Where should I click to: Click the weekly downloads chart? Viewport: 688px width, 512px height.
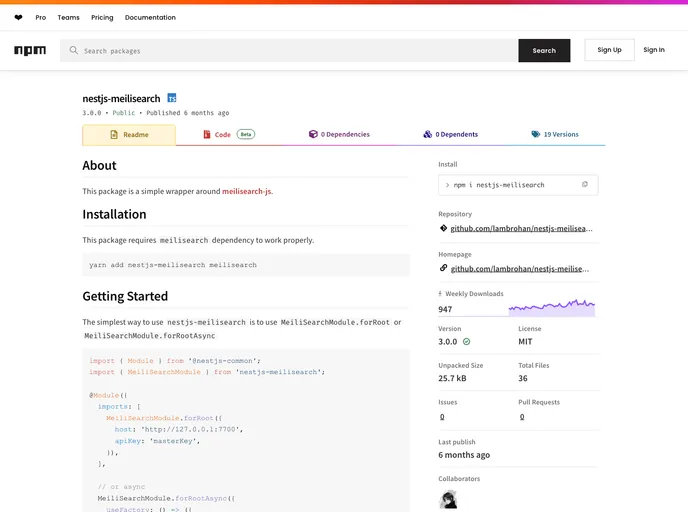tap(552, 308)
